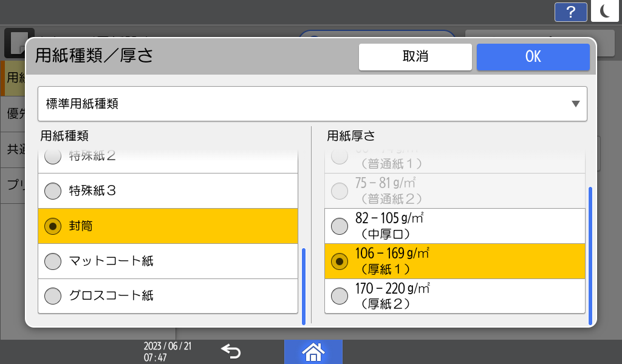Tap the help question mark icon
Viewport: 622px width, 364px height.
570,12
